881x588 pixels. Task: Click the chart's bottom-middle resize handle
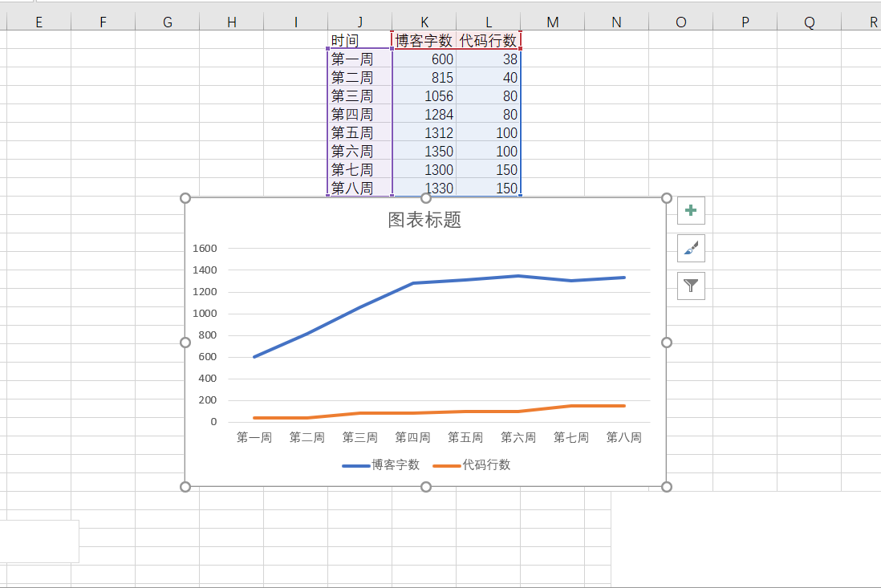point(426,487)
